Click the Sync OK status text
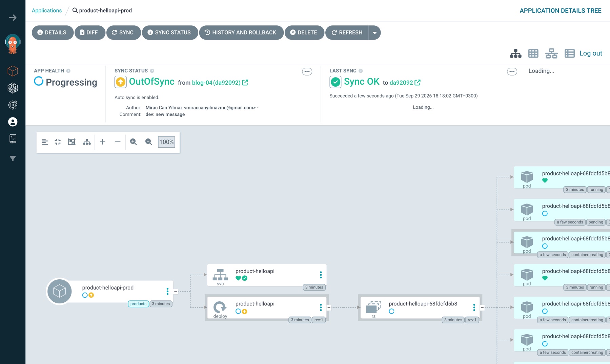 click(362, 82)
